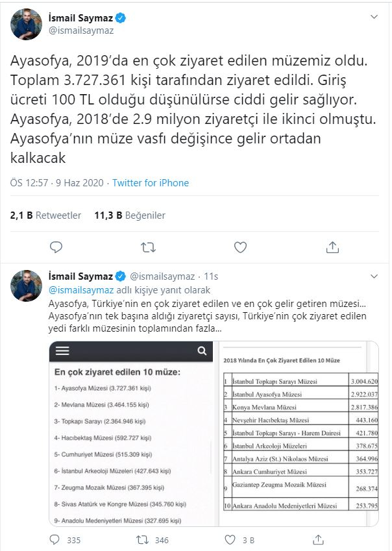Like the reply tweet showing 3 B
392x551 pixels.
(x=239, y=540)
